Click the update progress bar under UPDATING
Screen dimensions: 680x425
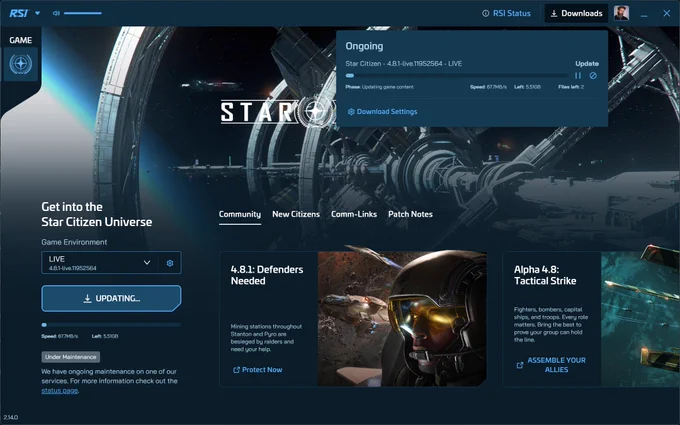pos(111,324)
